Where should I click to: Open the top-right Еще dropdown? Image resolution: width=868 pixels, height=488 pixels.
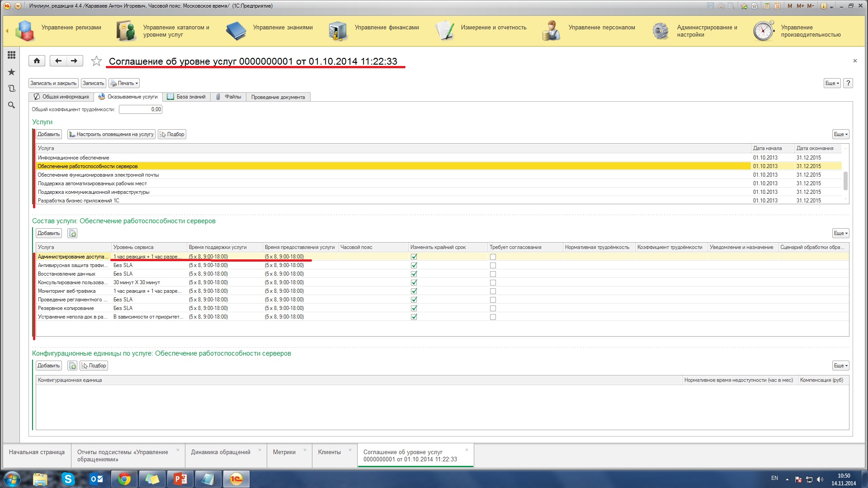[x=832, y=83]
